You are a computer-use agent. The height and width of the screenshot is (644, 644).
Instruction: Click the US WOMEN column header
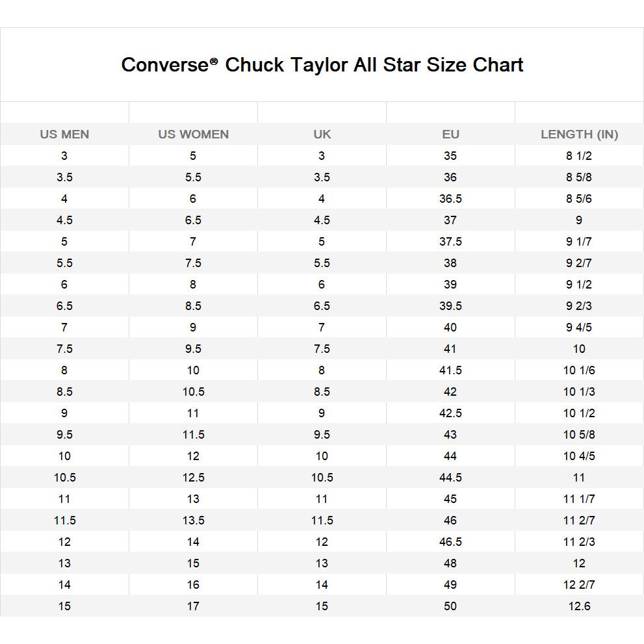194,135
